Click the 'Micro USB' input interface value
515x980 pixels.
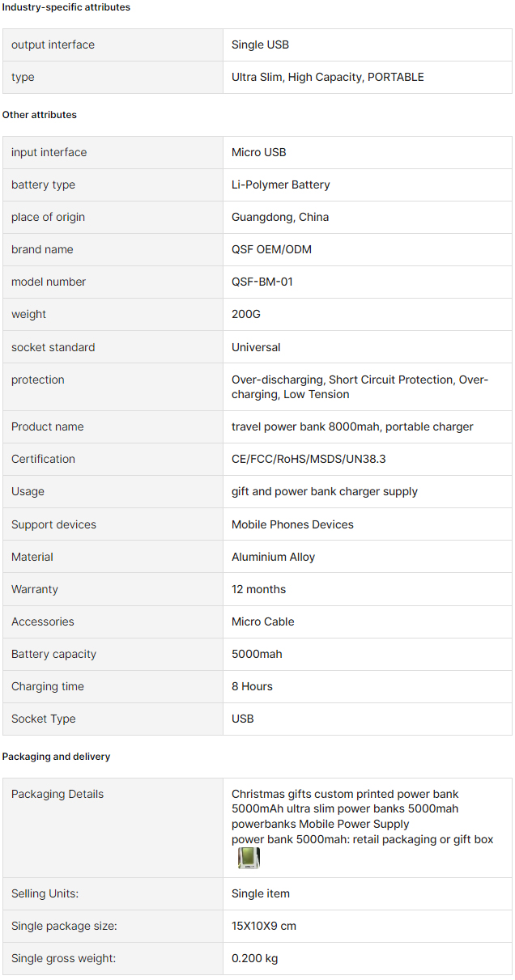(x=259, y=152)
